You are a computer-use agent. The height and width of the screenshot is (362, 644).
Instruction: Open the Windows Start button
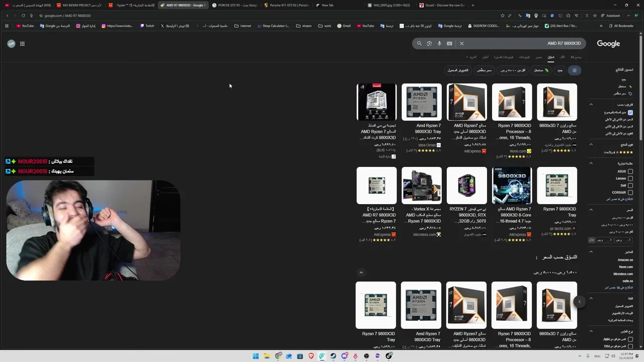tap(256, 356)
